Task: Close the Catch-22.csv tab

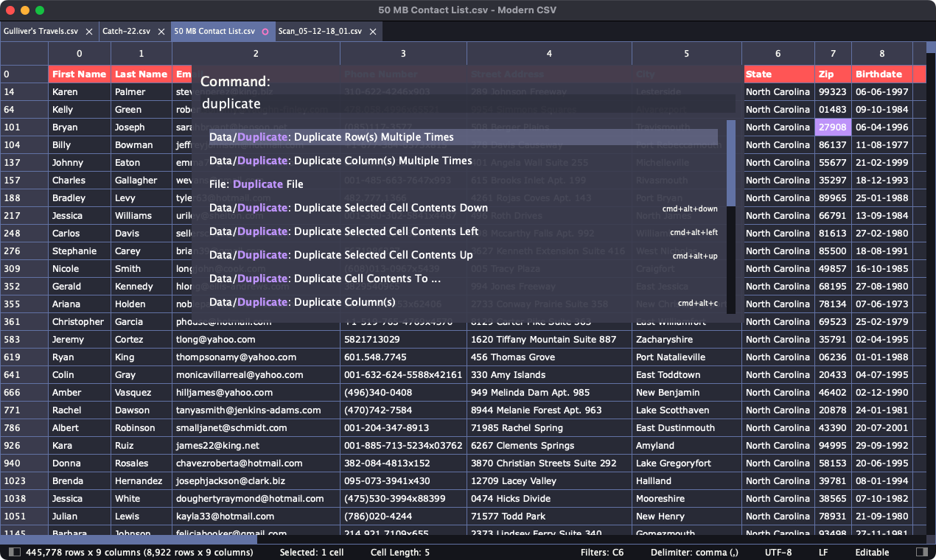Action: point(161,32)
